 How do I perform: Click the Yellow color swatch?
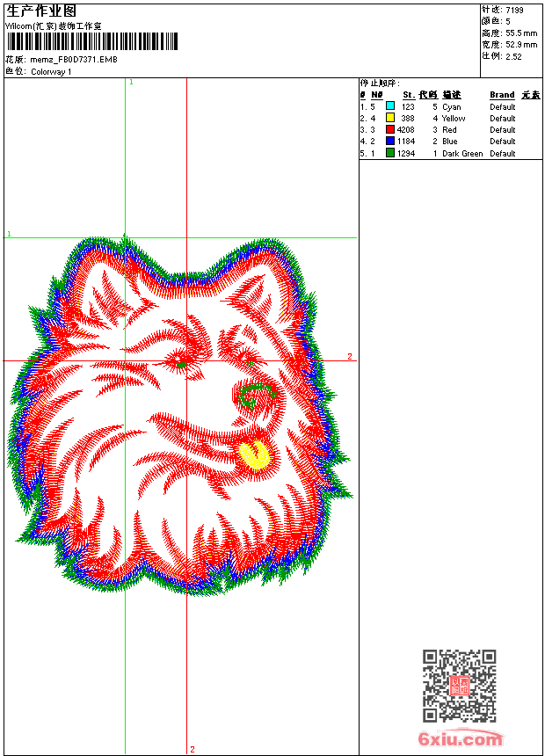[x=390, y=118]
